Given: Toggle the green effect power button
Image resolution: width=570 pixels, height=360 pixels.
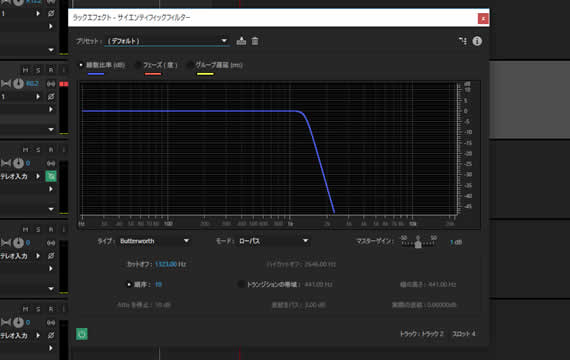Looking at the screenshot, I should point(82,334).
